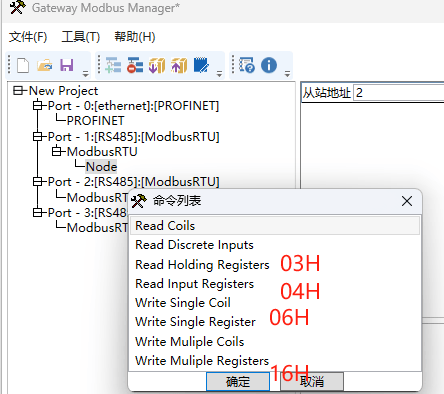444x394 pixels.
Task: Select ModbusRTU label under Port - 1
Action: pos(102,152)
